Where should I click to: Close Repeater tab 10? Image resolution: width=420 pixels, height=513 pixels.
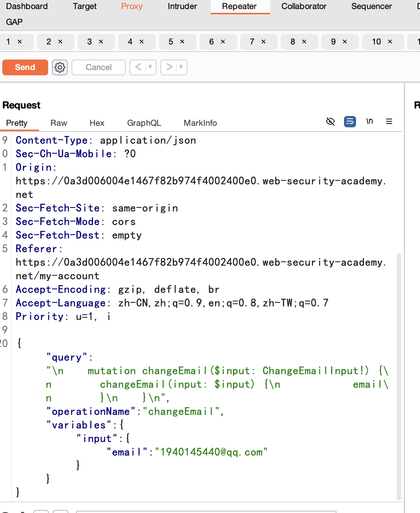[390, 42]
